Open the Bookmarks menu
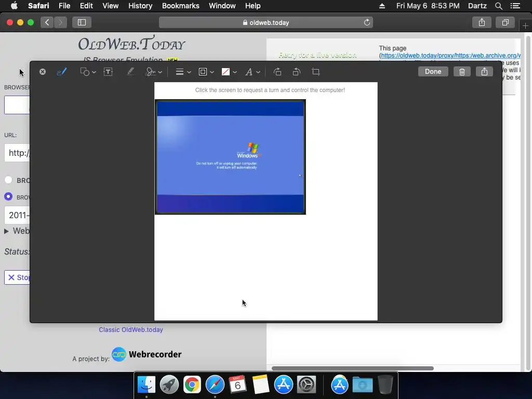This screenshot has width=532, height=399. pyautogui.click(x=180, y=6)
